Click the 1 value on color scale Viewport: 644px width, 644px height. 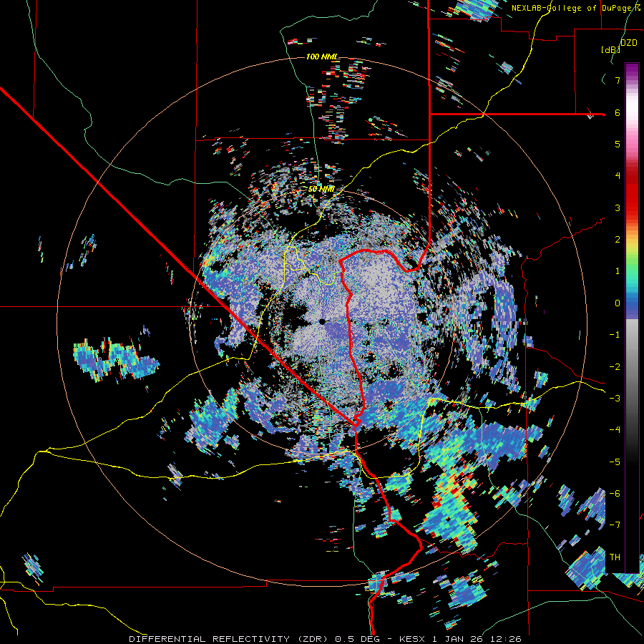pyautogui.click(x=618, y=271)
